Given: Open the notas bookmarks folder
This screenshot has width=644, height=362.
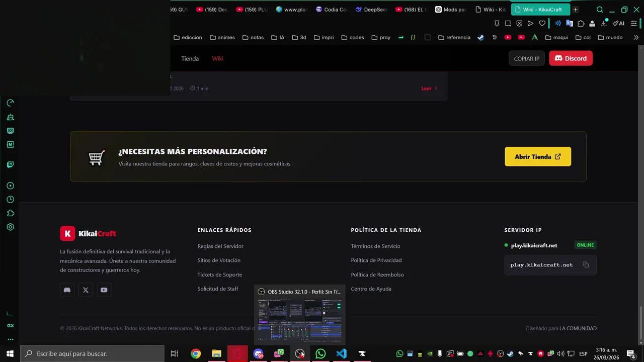Looking at the screenshot, I should coord(253,37).
